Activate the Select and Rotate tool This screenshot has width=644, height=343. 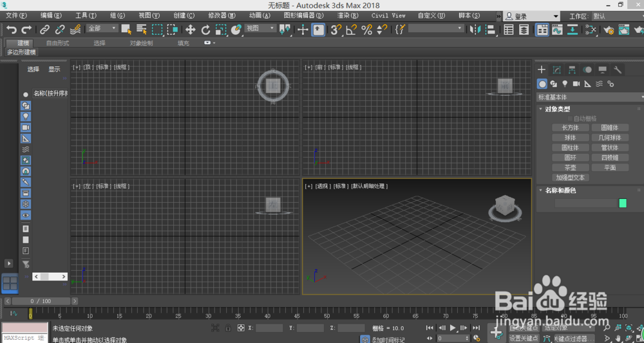point(206,30)
